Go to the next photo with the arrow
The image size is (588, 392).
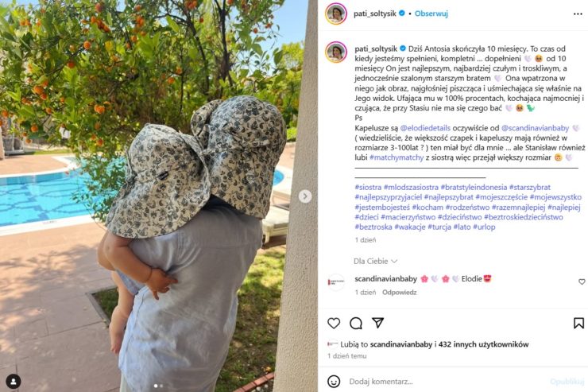[x=305, y=196]
